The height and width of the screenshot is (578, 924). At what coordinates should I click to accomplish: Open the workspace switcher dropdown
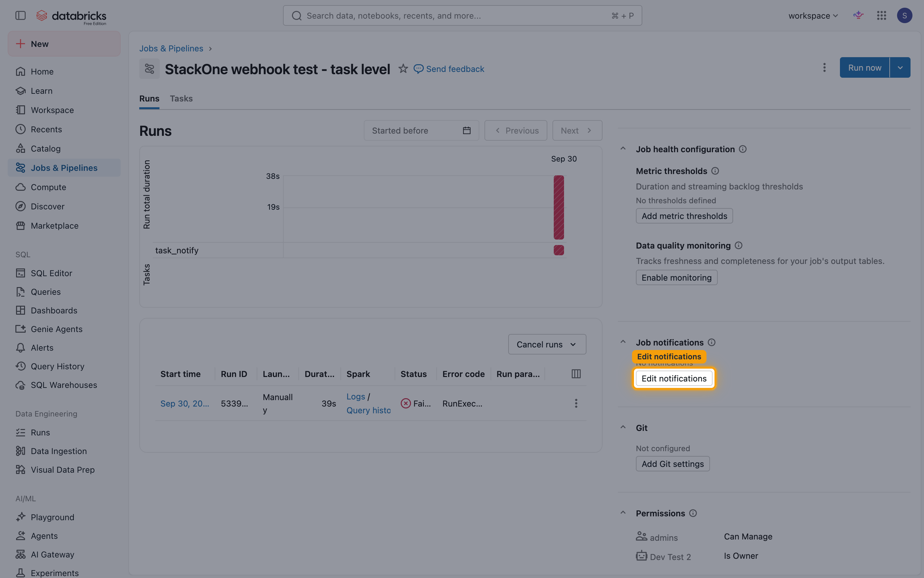click(813, 16)
